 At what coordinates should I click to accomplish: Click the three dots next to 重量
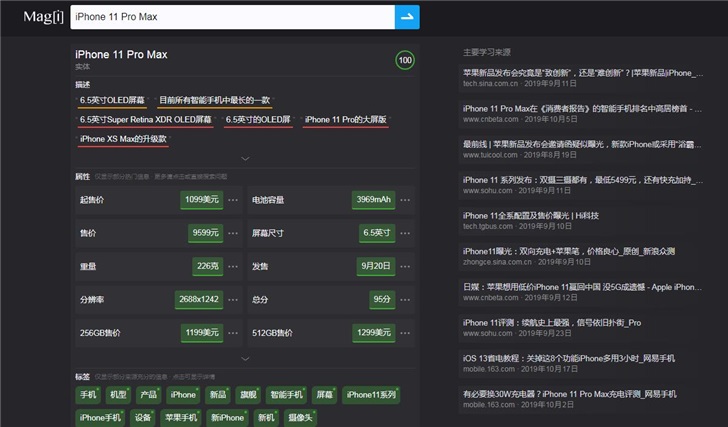[233, 266]
